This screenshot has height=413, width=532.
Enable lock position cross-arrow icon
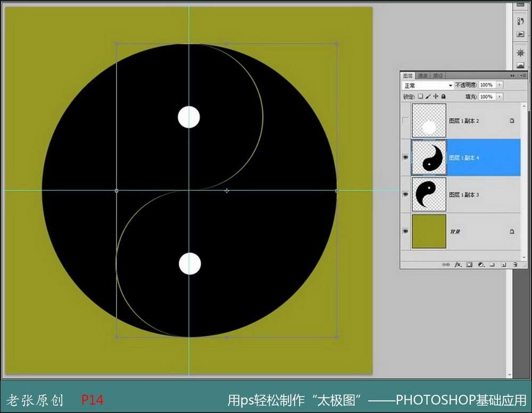(x=436, y=97)
